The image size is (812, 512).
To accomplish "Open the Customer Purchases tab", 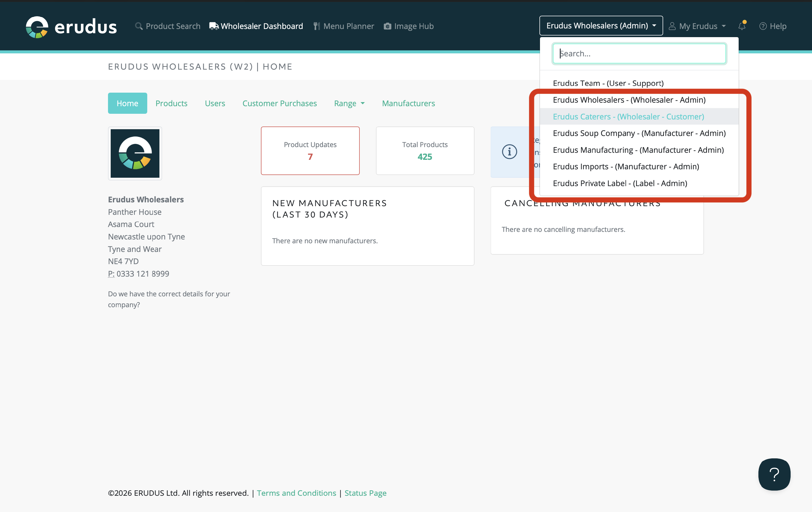I will tap(279, 103).
